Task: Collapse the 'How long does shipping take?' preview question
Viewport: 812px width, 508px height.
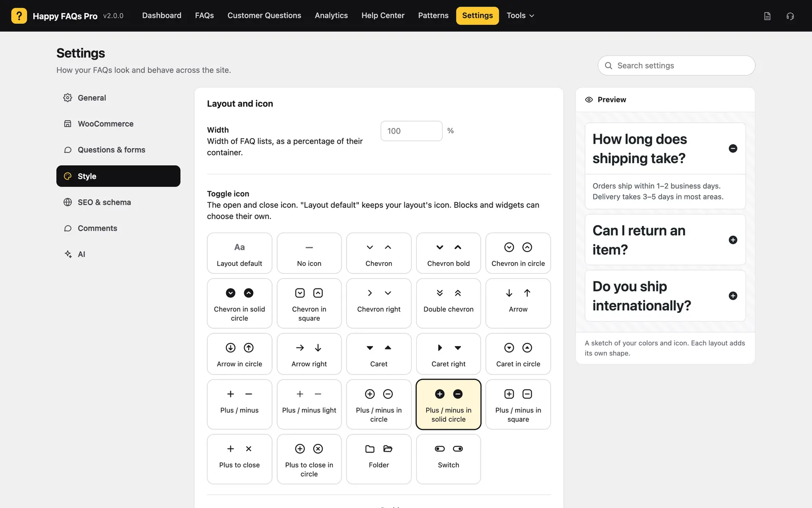Action: 733,148
